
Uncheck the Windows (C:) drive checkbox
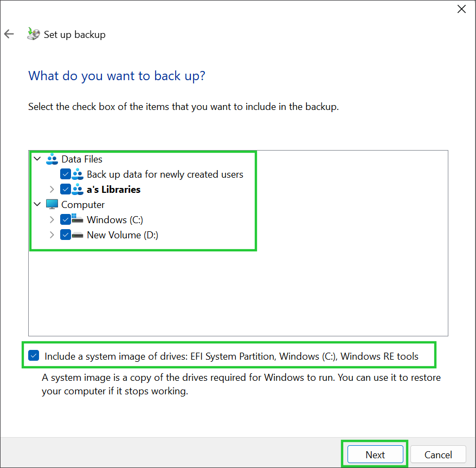pos(65,219)
